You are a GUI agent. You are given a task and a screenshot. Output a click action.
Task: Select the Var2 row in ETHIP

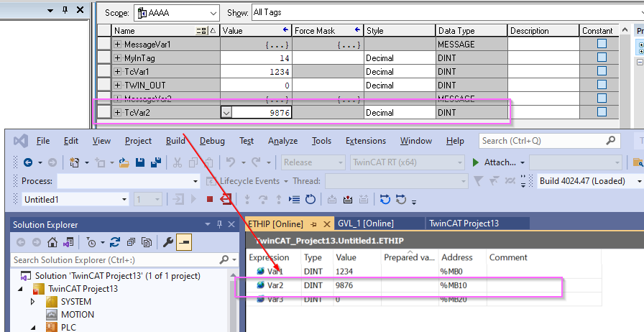click(423, 285)
